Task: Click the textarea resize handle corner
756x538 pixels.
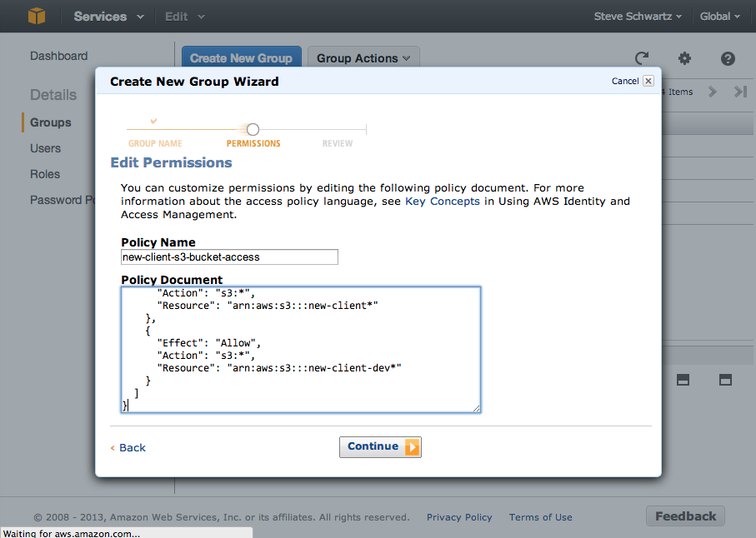Action: [477, 408]
